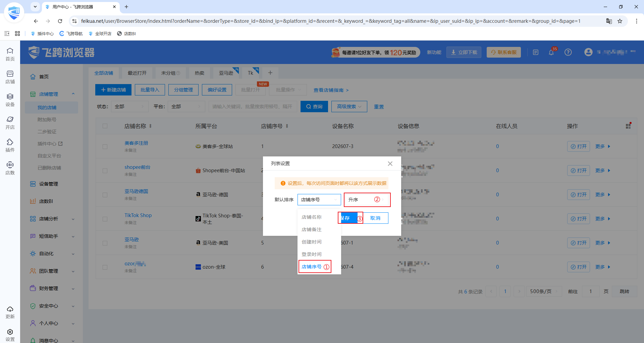Open the 店数 BI icon in left rail
Screen dimensions: 644x343
tap(10, 168)
